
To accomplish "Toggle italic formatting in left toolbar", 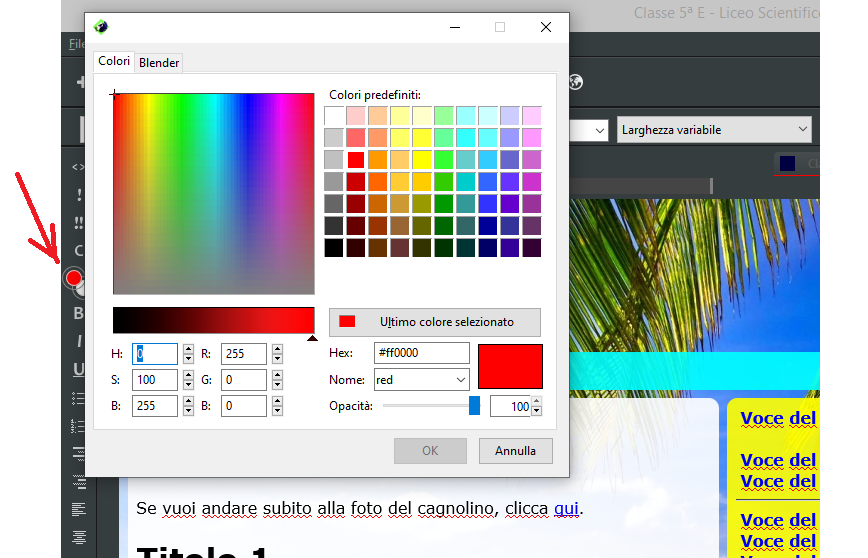I will (x=78, y=341).
